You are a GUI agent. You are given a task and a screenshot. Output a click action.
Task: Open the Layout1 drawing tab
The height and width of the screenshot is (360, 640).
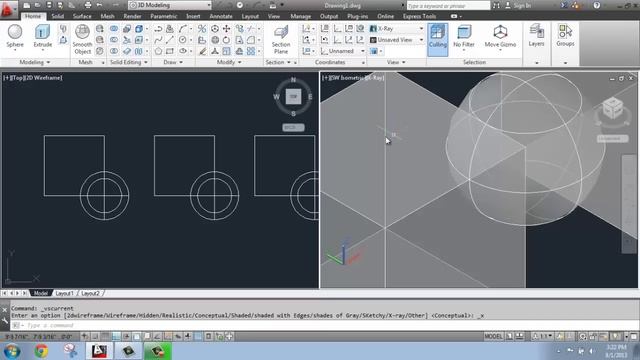[64, 293]
